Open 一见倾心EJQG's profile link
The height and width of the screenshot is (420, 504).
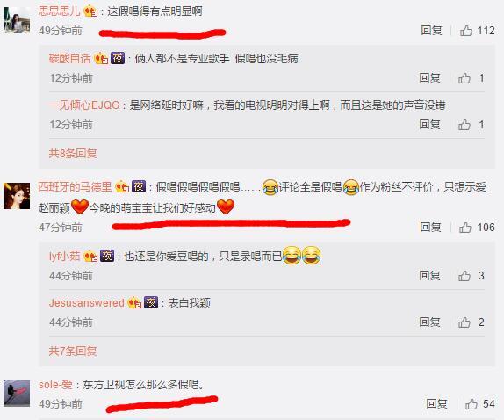coord(84,105)
